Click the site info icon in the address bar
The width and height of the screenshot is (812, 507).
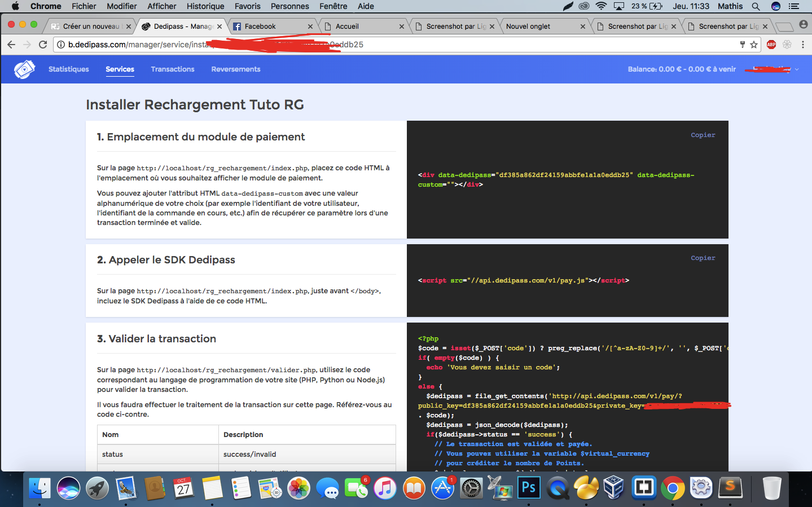click(x=61, y=45)
